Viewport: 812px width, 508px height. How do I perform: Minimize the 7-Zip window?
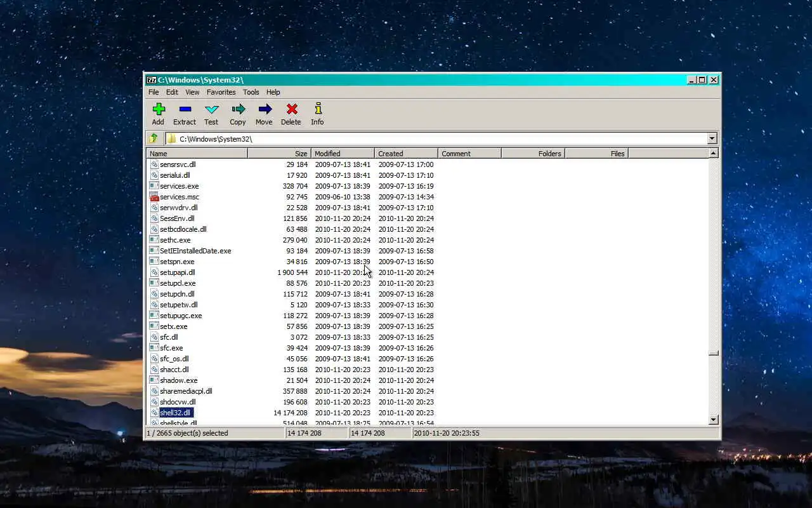pyautogui.click(x=691, y=79)
